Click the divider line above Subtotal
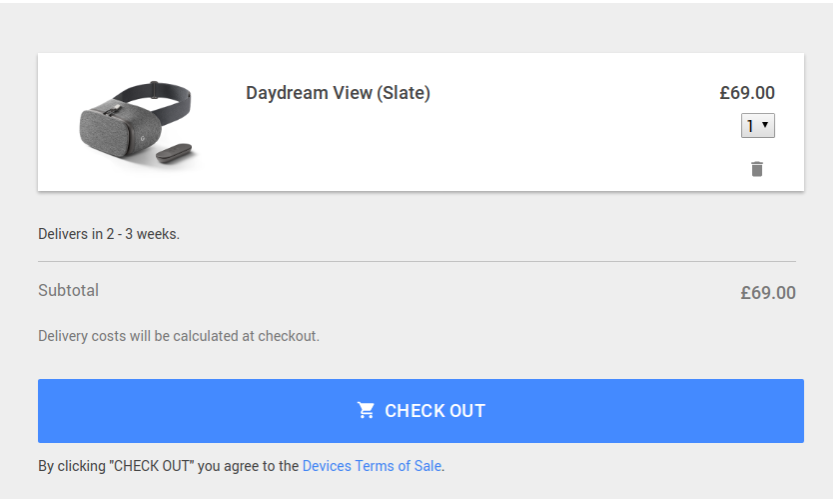Viewport: 833px width, 499px height. 416,262
